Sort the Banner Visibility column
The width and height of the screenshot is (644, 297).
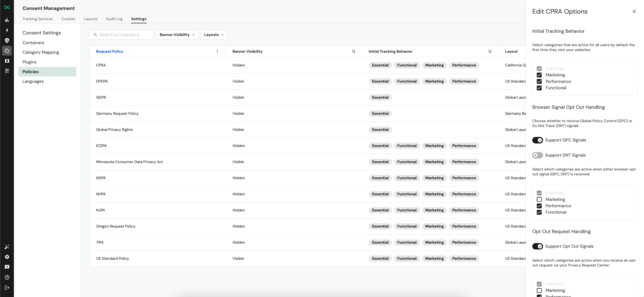(354, 52)
